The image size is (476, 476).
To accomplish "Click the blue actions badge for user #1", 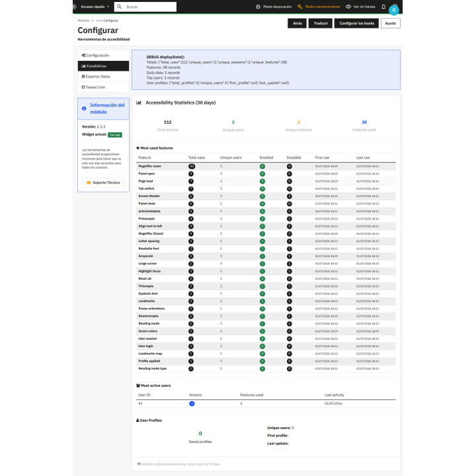I will [192, 403].
